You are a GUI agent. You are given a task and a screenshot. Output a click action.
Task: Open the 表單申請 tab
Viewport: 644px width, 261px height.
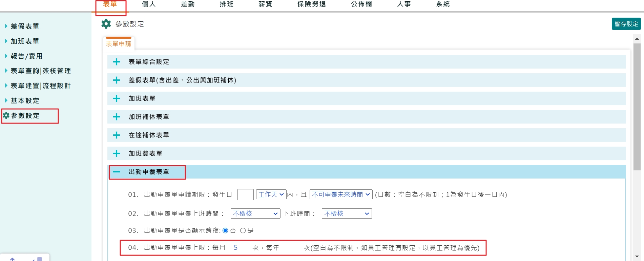click(x=119, y=44)
